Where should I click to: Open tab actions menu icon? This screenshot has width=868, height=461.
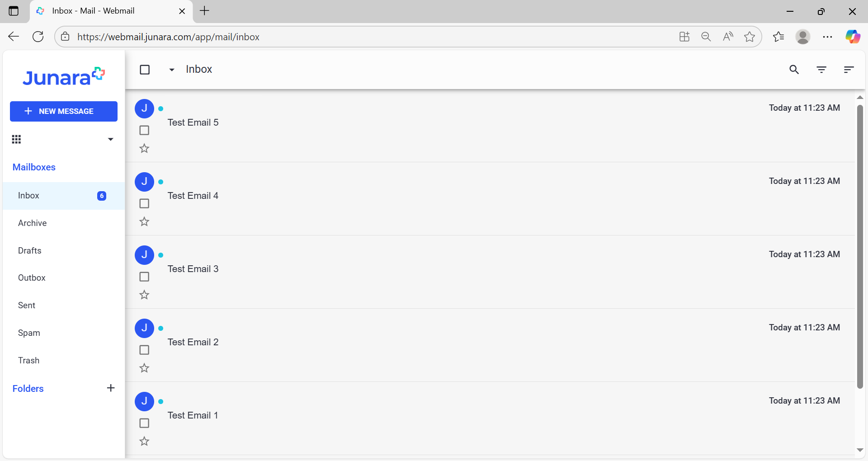coord(14,11)
